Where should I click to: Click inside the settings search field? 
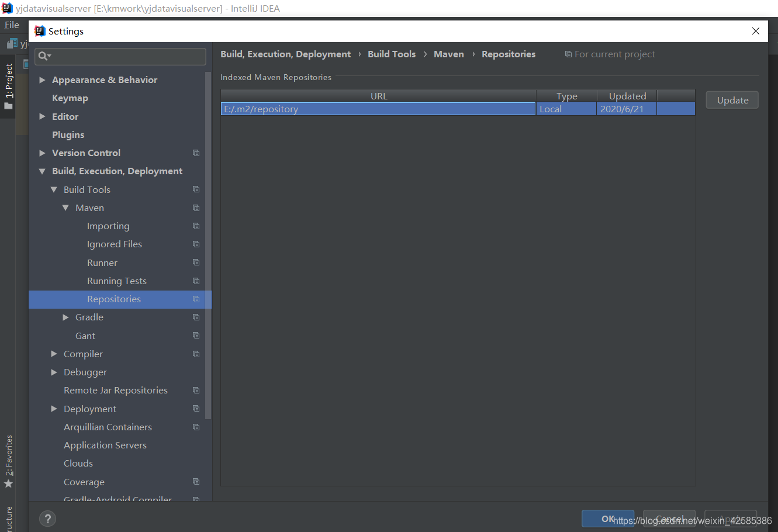(x=120, y=56)
